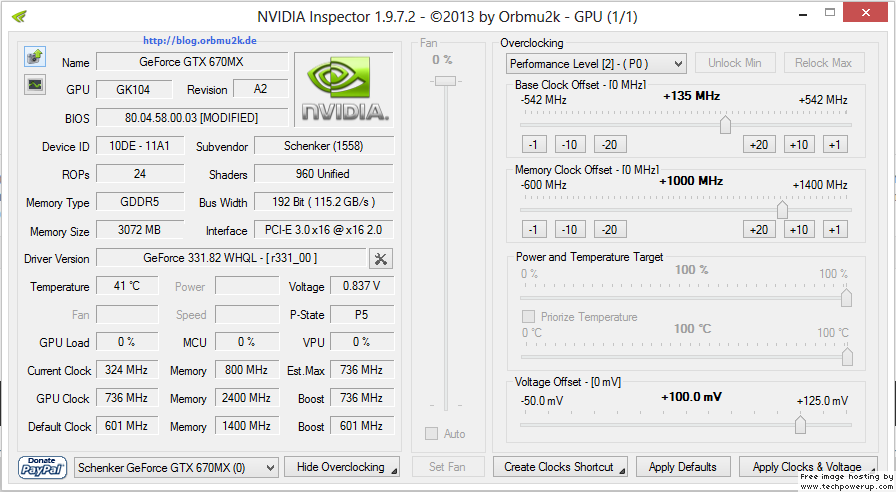Viewport: 896px width, 492px height.
Task: Open driver profile settings wrench icon
Action: (381, 259)
